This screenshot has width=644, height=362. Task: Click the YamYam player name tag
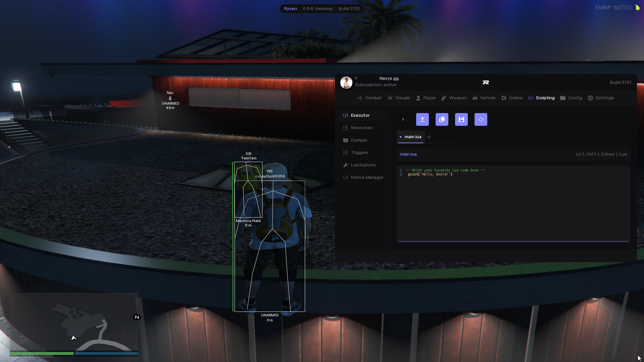pos(249,158)
